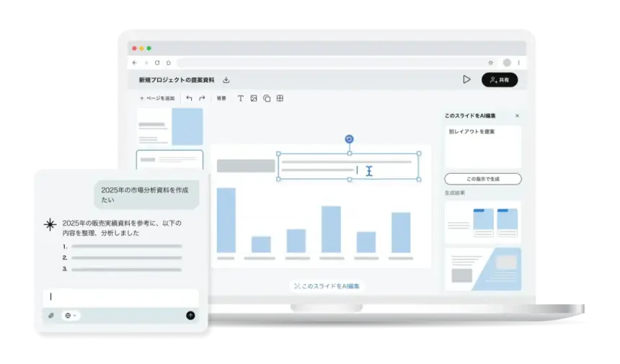Select the first slide thumbnail in sidebar
The width and height of the screenshot is (620, 364).
pos(170,127)
